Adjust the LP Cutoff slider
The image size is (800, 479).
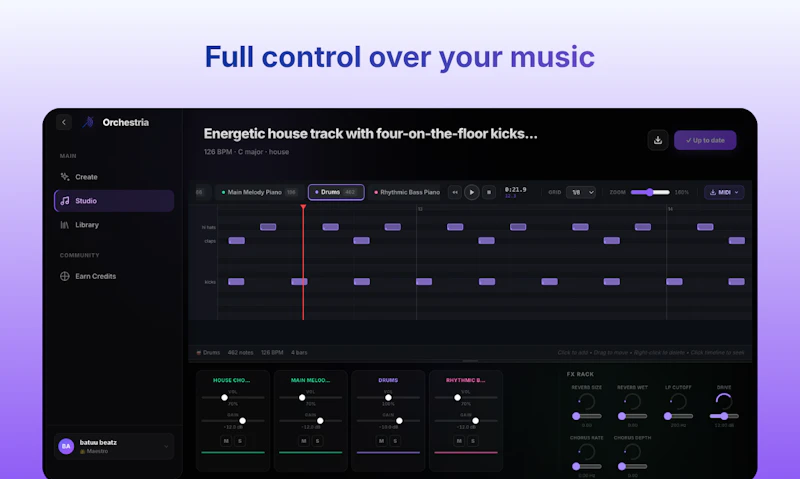678,416
